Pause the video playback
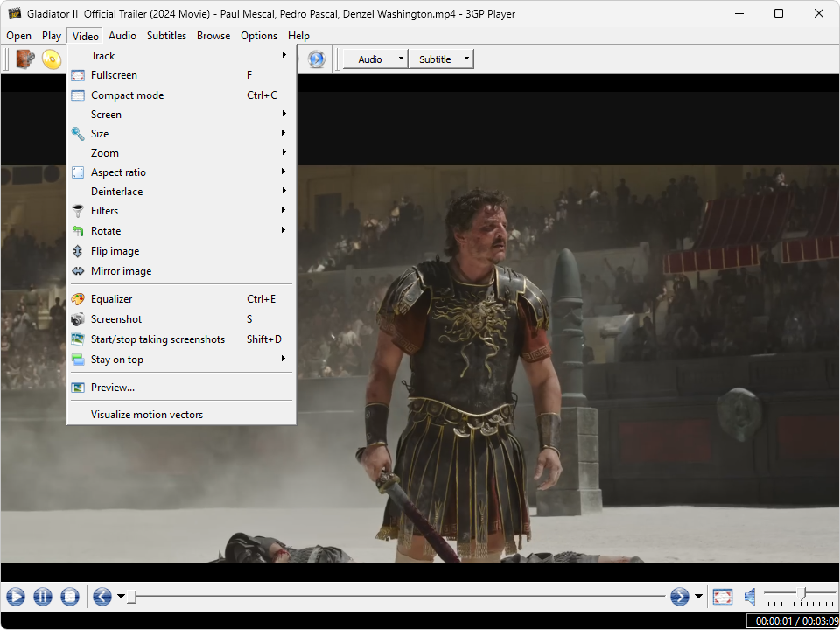840x630 pixels. 43,597
